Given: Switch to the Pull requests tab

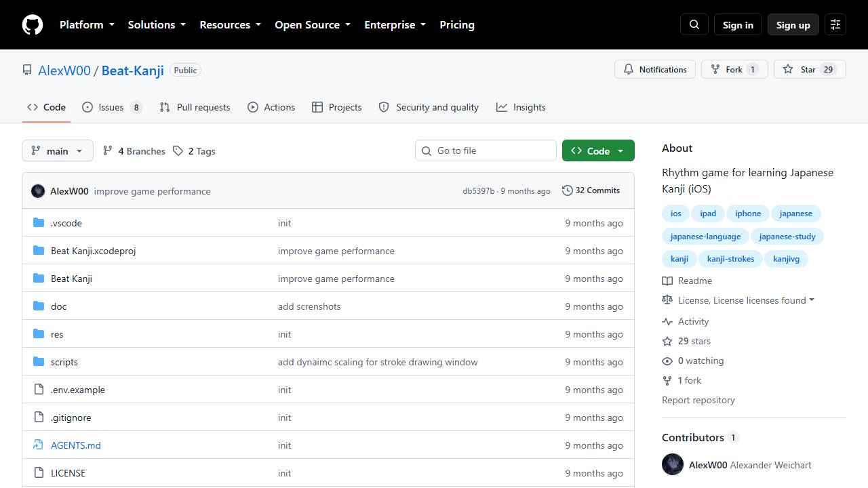Looking at the screenshot, I should (195, 107).
